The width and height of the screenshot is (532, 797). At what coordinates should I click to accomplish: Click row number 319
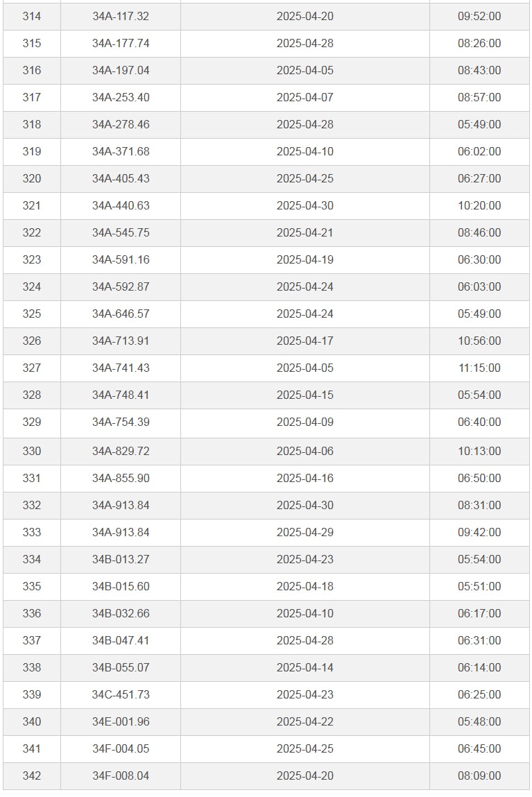point(31,151)
